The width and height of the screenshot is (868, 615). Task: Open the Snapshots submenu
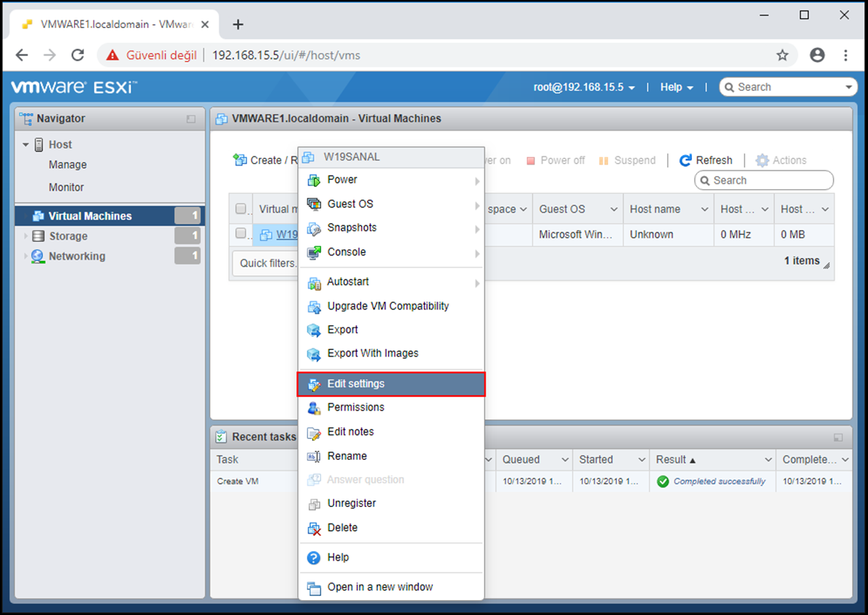tap(391, 228)
